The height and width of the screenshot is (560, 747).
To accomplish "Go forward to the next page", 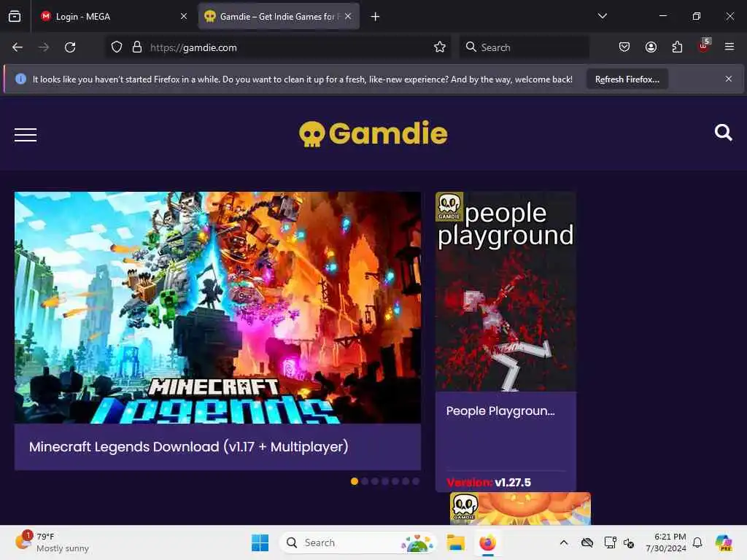I will [44, 47].
